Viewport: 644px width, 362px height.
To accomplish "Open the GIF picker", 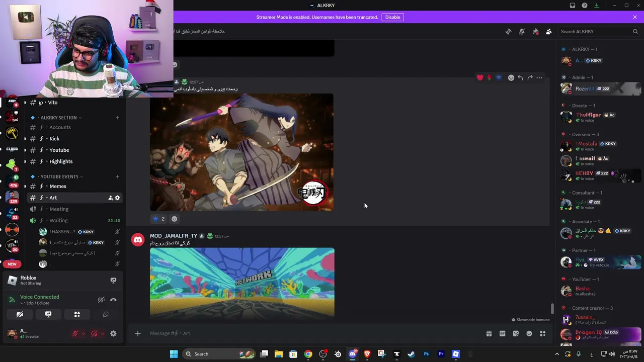I will pyautogui.click(x=502, y=333).
